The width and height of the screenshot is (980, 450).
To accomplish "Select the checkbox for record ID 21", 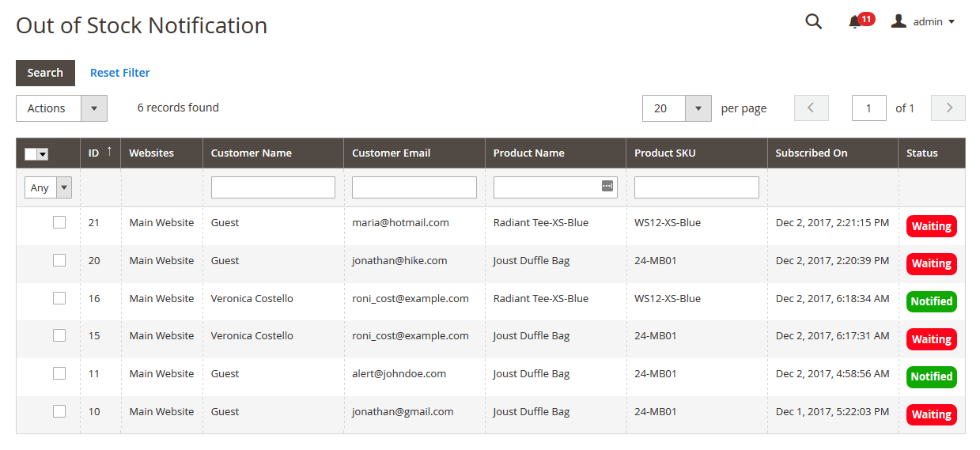I will [59, 223].
